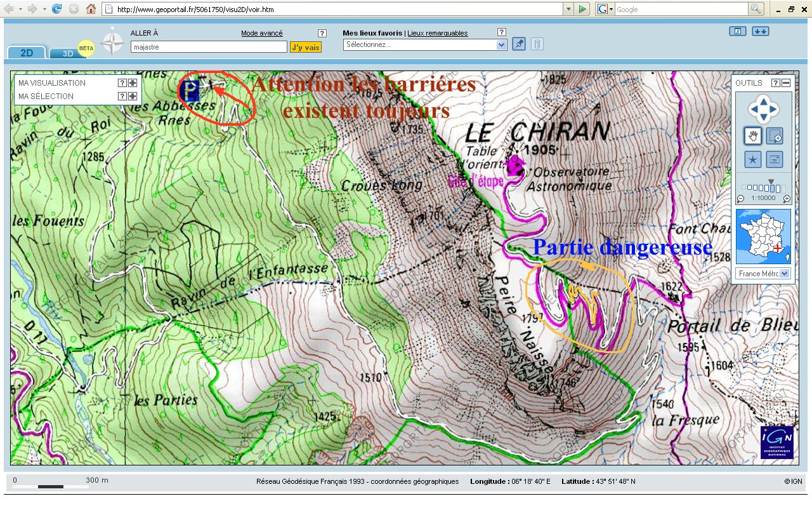The image size is (812, 508).
Task: Expand the Ma Sélection panel
Action: [133, 96]
